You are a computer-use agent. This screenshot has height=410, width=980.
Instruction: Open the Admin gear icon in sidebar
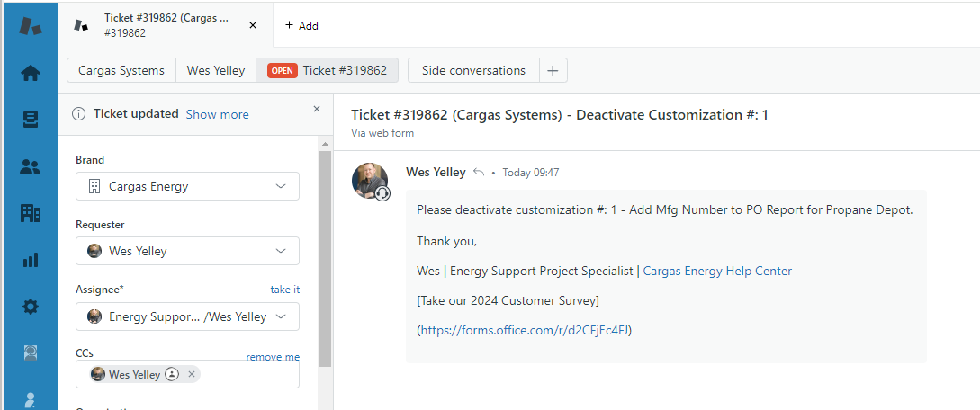[x=31, y=307]
